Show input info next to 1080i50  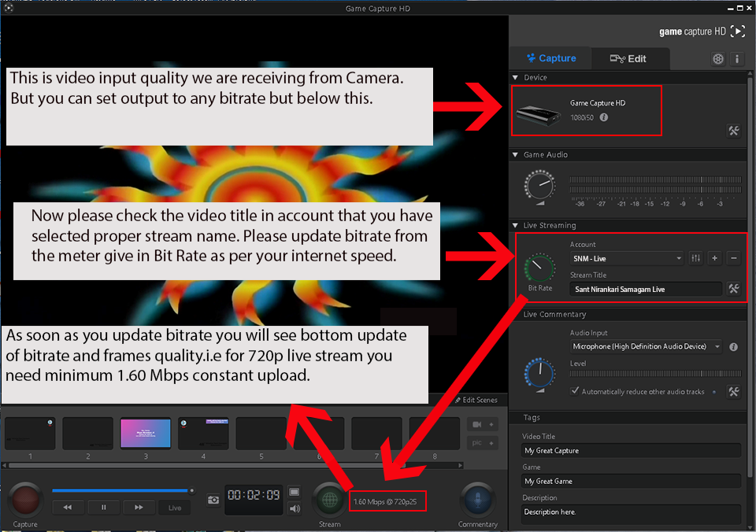pyautogui.click(x=604, y=117)
